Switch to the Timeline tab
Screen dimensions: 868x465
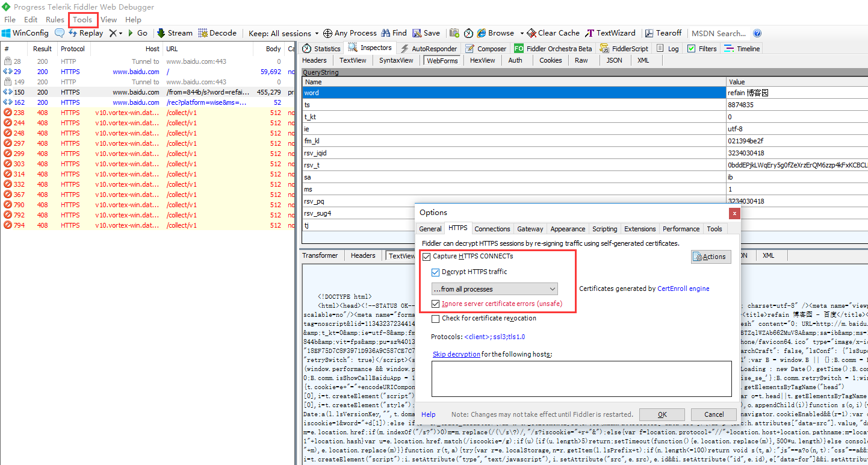coord(742,49)
